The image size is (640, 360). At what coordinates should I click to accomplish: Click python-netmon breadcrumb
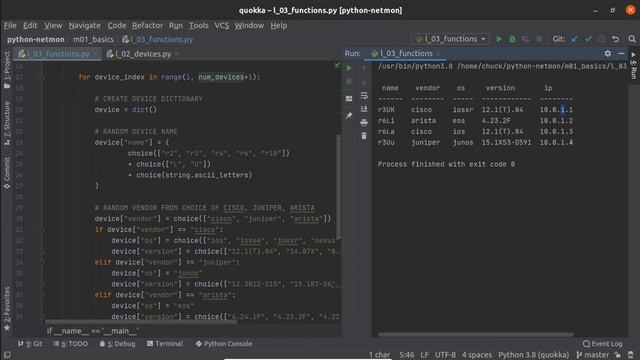pyautogui.click(x=36, y=40)
